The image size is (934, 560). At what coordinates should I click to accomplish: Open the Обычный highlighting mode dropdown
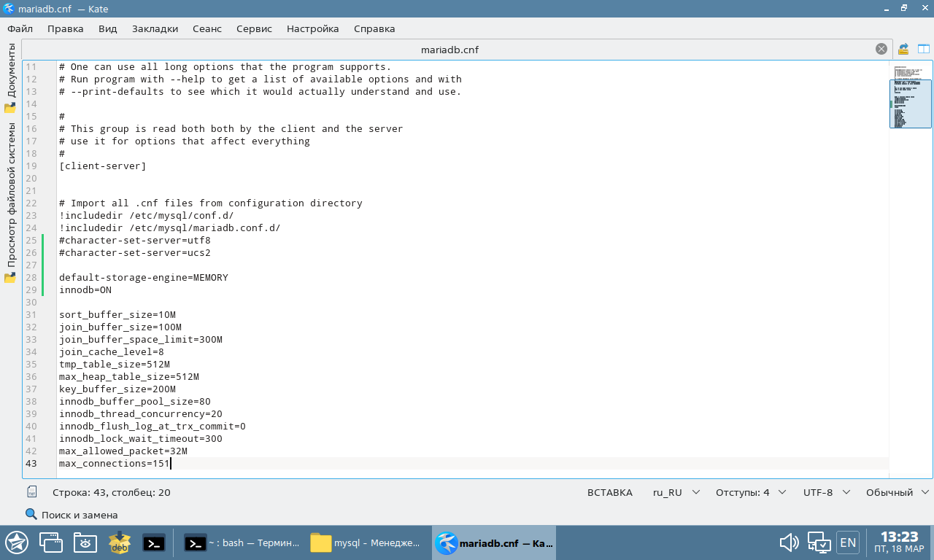[898, 492]
